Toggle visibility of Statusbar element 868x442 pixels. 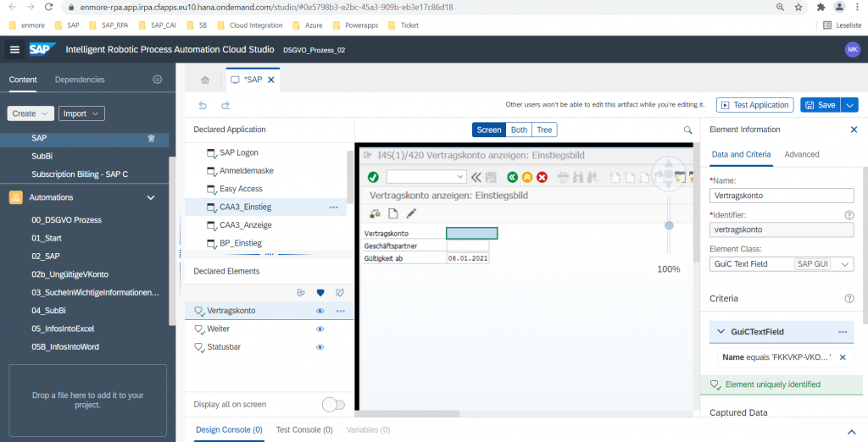tap(320, 347)
